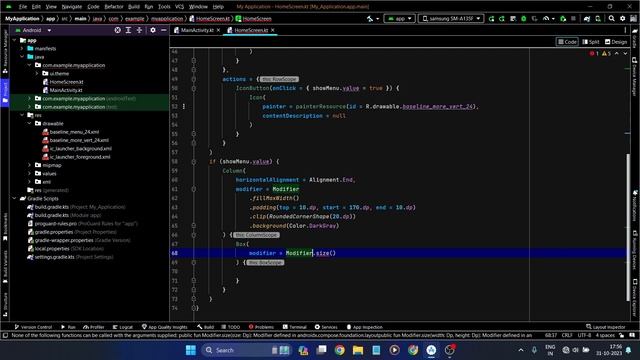Image resolution: width=640 pixels, height=360 pixels.
Task: Click the error count indicator
Action: tap(594, 53)
